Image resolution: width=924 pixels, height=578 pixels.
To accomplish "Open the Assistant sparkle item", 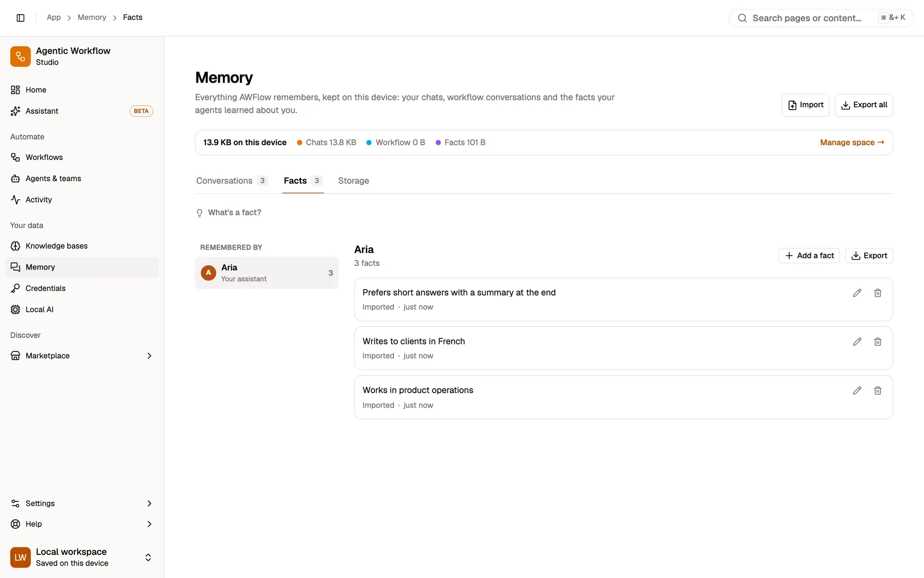I will click(x=82, y=111).
